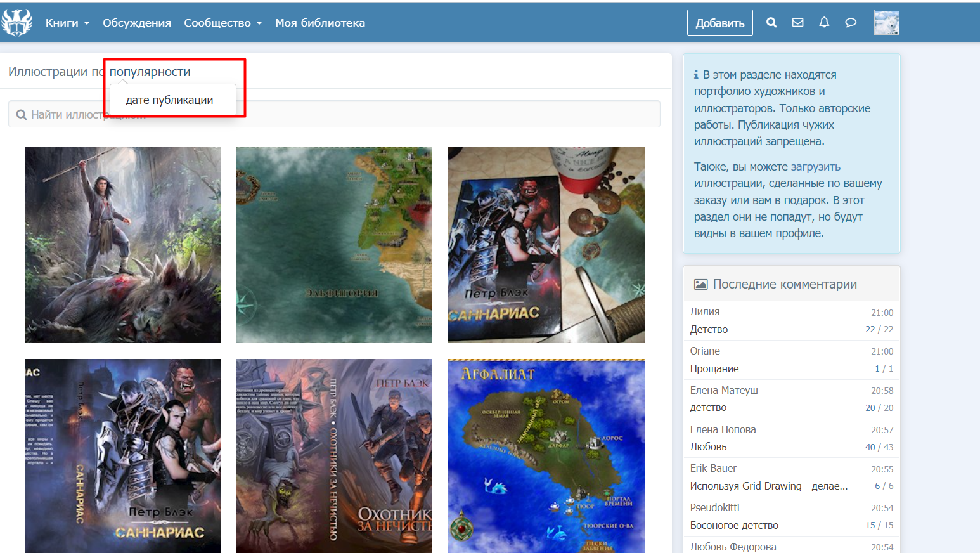This screenshot has width=980, height=553.
Task: Open the Эльфигория map illustration thumbnail
Action: point(334,245)
